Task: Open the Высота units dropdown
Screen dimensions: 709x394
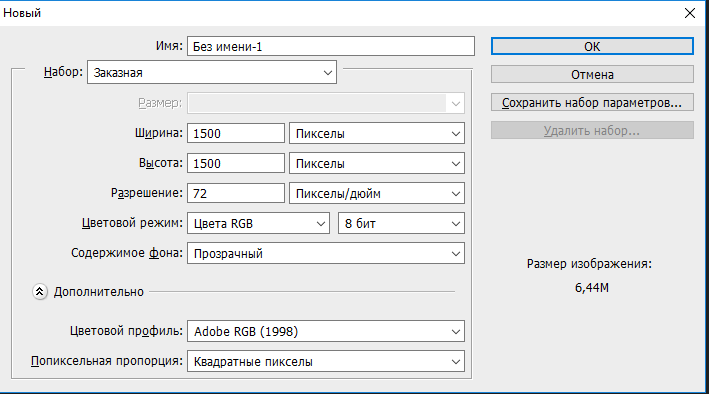Action: 377,163
